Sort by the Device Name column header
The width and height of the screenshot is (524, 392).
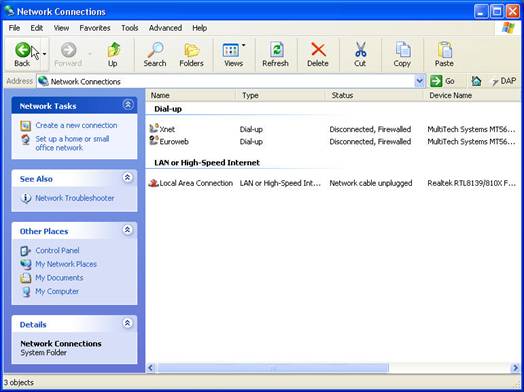[472, 95]
